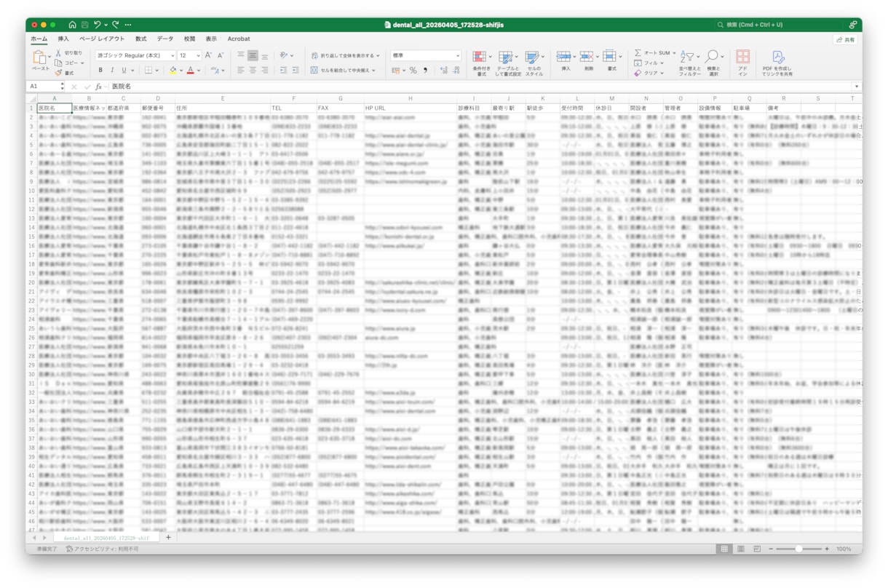Click セルを結合して中央揃え merge button
888x588 pixels.
(x=343, y=71)
